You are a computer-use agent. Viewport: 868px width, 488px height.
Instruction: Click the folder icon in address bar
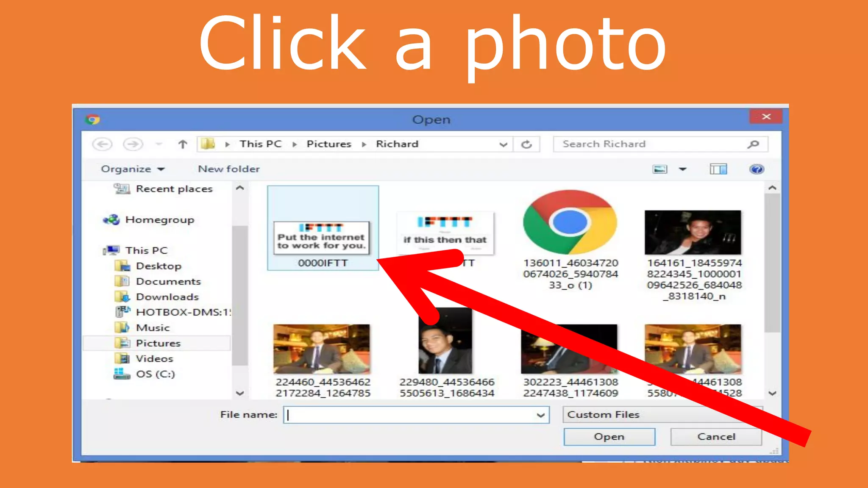pyautogui.click(x=208, y=144)
